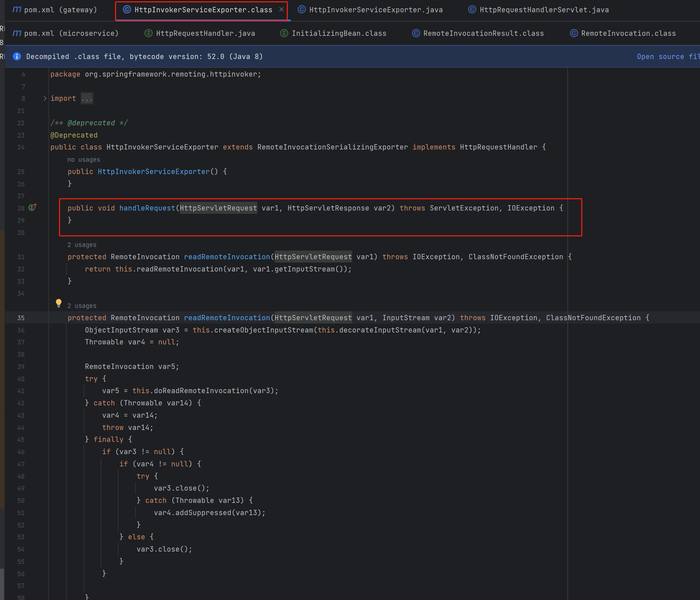Click line number 35 in the gutter
This screenshot has width=700, height=600.
click(21, 318)
